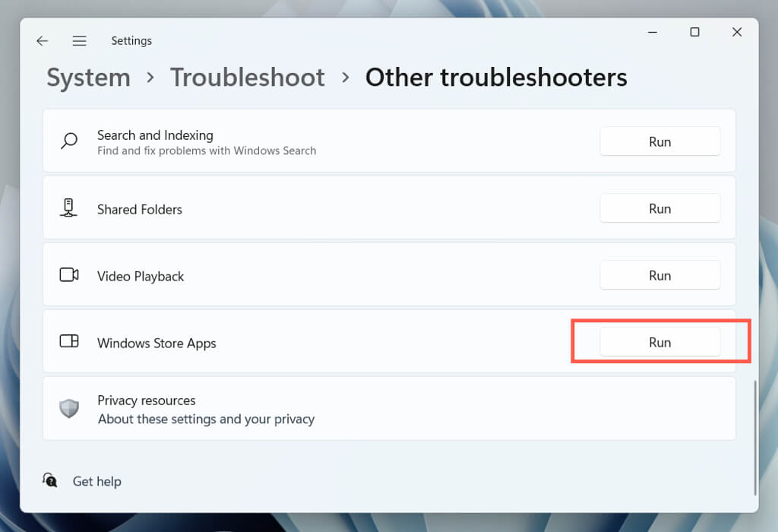Run the Video Playback troubleshooter

[659, 275]
